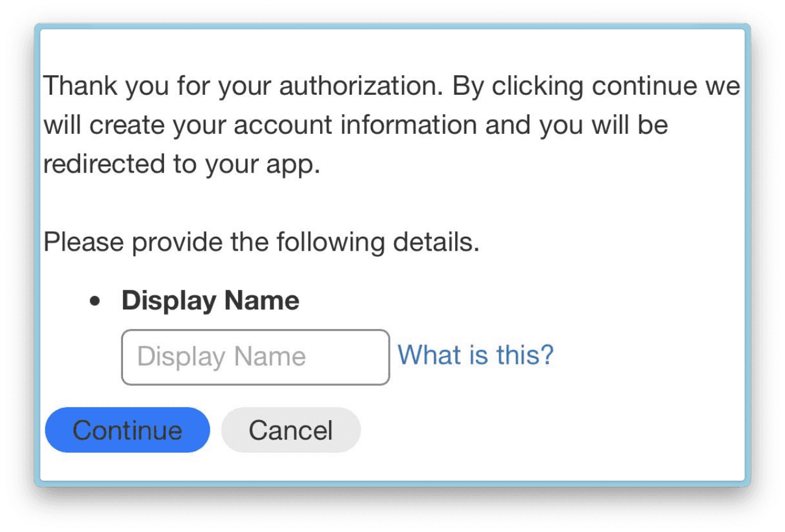Viewport: 785px width, 532px height.
Task: Click the phrase "account information" in the paragraph
Action: coord(355,125)
